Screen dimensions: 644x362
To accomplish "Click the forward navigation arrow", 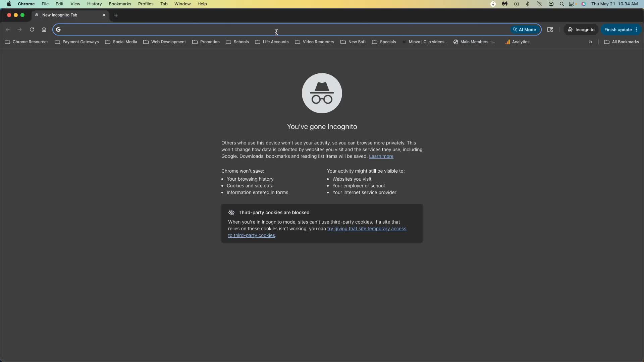I will pos(19,29).
